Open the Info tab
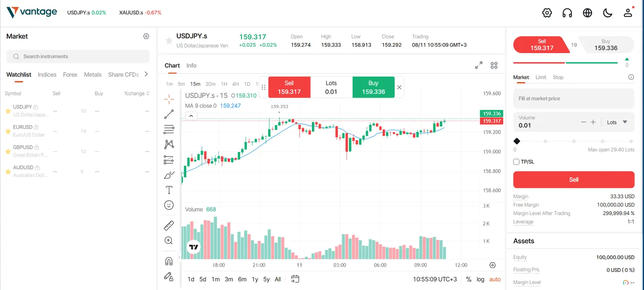This screenshot has width=644, height=290. click(191, 66)
